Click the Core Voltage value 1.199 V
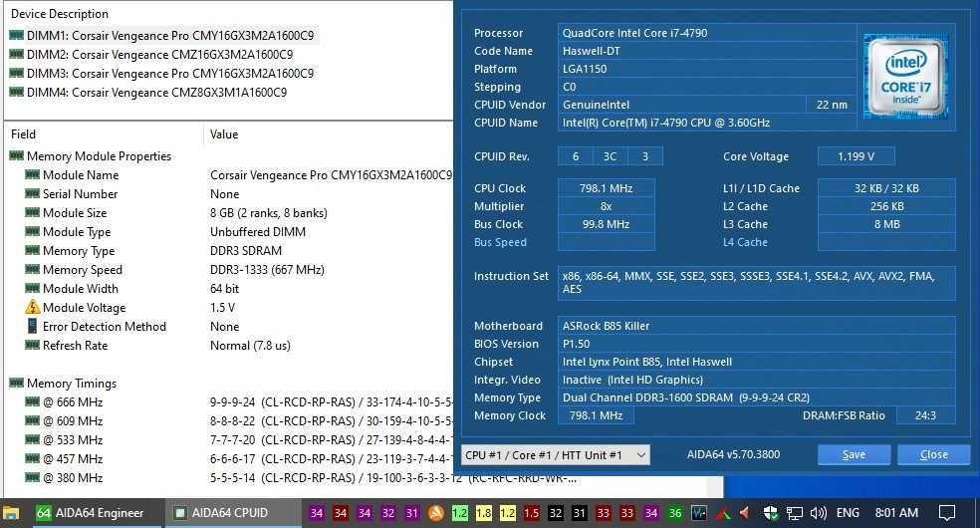The height and width of the screenshot is (528, 980). coord(856,156)
